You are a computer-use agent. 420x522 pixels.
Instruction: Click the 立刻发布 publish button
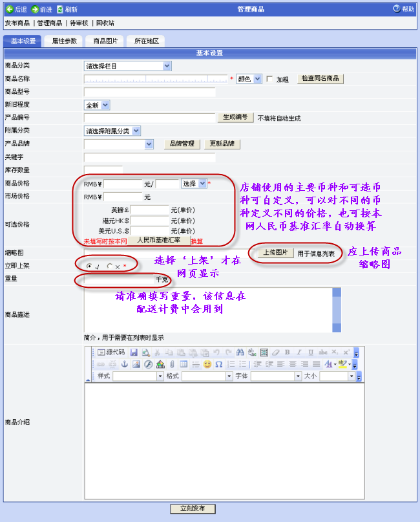point(193,509)
